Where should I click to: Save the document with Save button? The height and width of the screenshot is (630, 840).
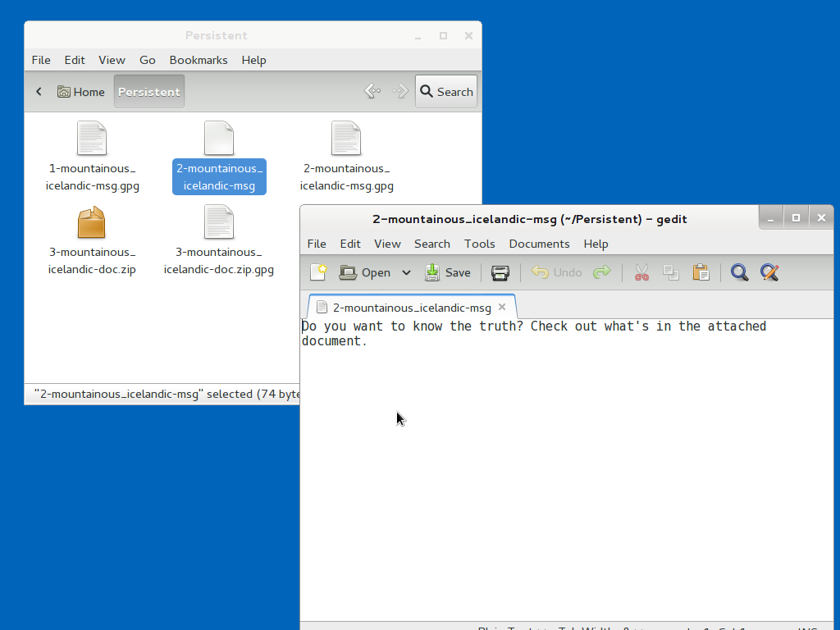click(x=448, y=272)
